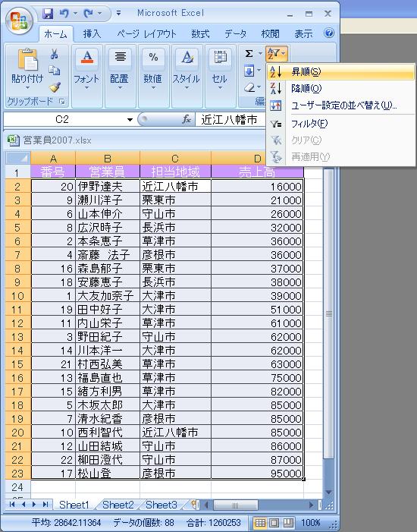Screen dimensions: 417x532
Task: Select the format painter brush icon
Action: click(x=55, y=87)
